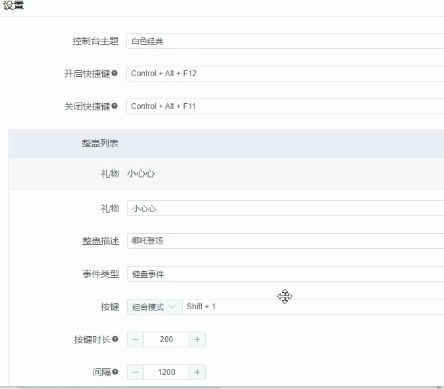This screenshot has height=389, width=444.
Task: Click the 间隔 number field showing 1200
Action: tap(166, 372)
